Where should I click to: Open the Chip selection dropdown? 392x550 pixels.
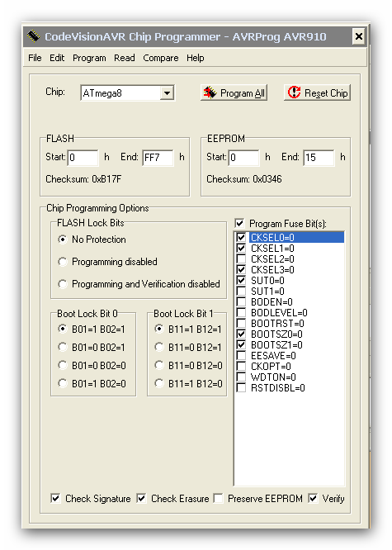168,93
